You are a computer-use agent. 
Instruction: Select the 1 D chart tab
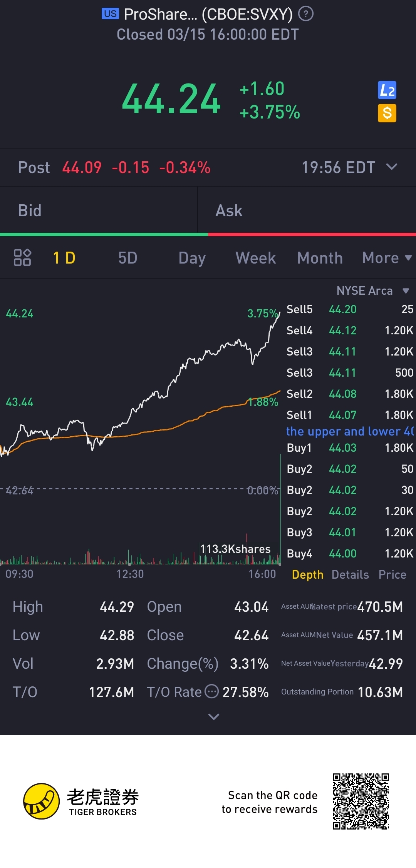pos(64,258)
